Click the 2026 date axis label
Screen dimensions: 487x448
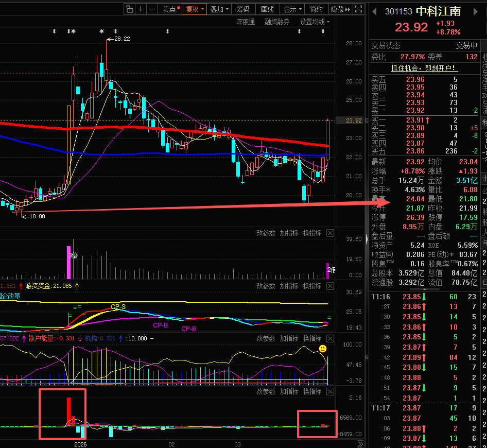pyautogui.click(x=80, y=444)
